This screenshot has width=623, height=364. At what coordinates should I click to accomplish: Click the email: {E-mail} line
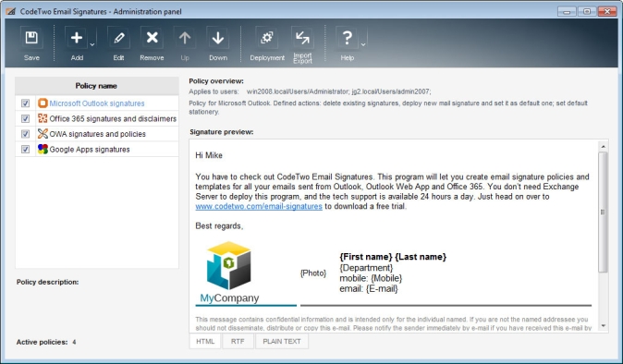coord(369,289)
